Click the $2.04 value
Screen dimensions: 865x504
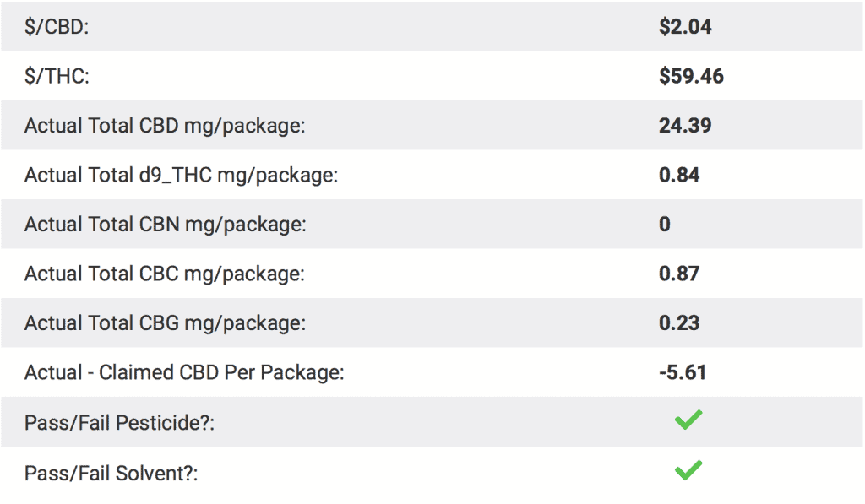coord(685,27)
